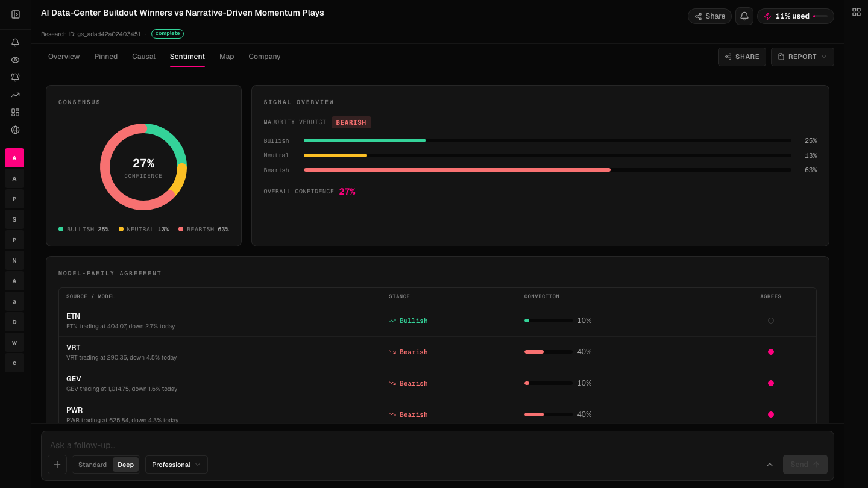Click the lightning bolt usage icon
The image size is (868, 488).
click(x=767, y=16)
